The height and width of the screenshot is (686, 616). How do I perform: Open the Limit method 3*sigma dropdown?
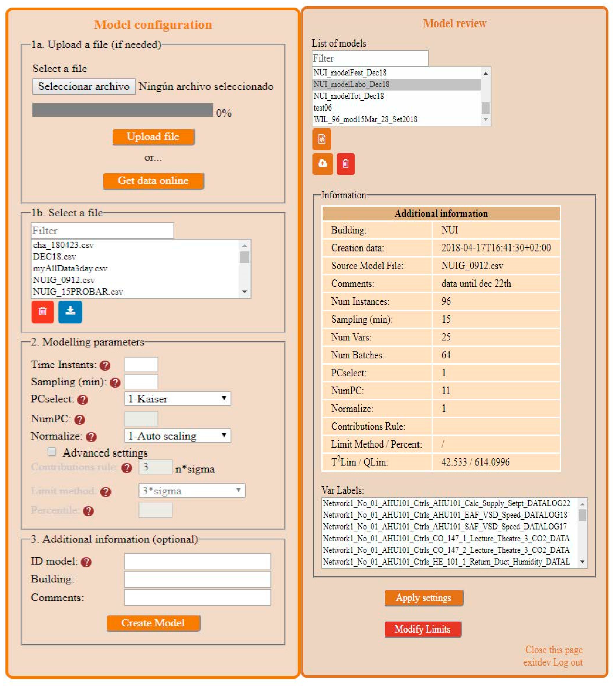point(192,490)
